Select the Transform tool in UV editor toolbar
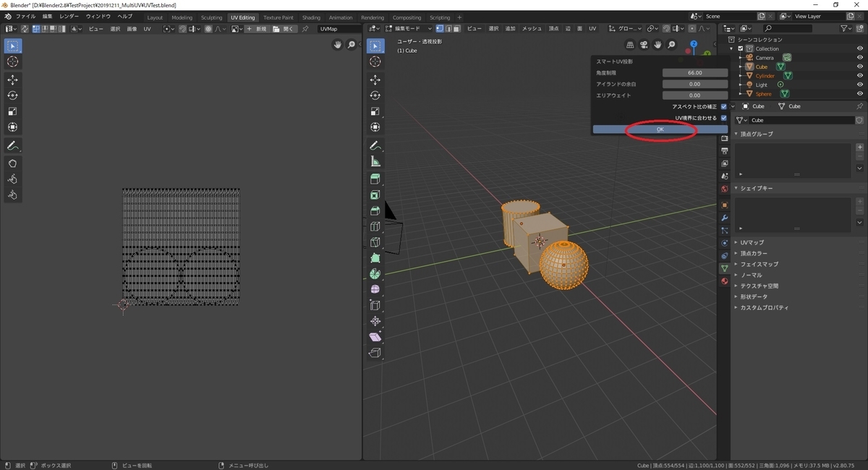This screenshot has width=868, height=470. pyautogui.click(x=12, y=127)
